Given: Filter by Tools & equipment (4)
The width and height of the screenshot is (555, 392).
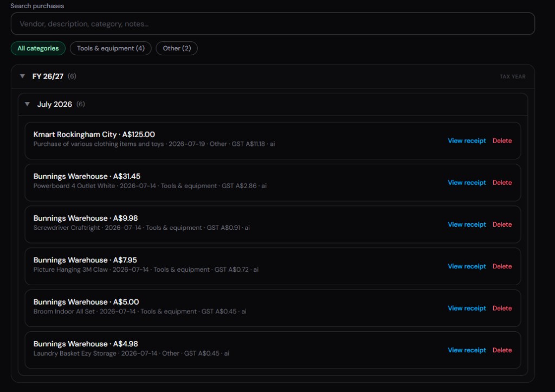Looking at the screenshot, I should [x=111, y=48].
